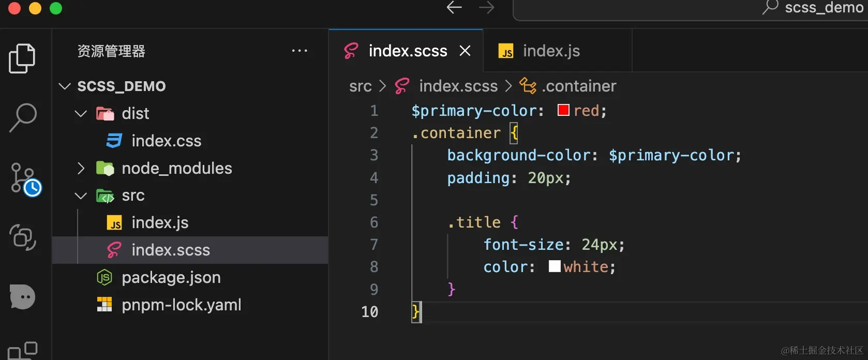Click src in the breadcrumb

point(361,86)
